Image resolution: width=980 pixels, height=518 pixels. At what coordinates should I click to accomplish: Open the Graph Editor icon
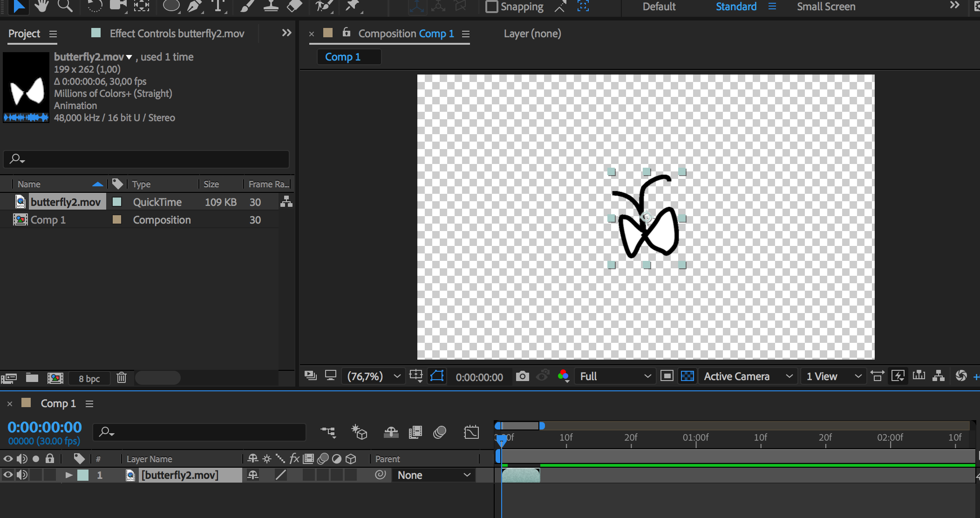(471, 432)
